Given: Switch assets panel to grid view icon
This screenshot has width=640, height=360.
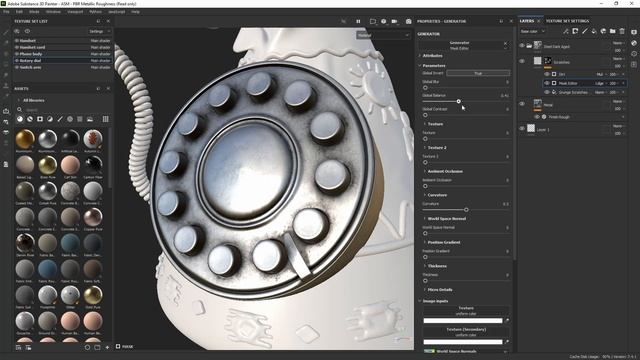Looking at the screenshot, I should (x=106, y=119).
